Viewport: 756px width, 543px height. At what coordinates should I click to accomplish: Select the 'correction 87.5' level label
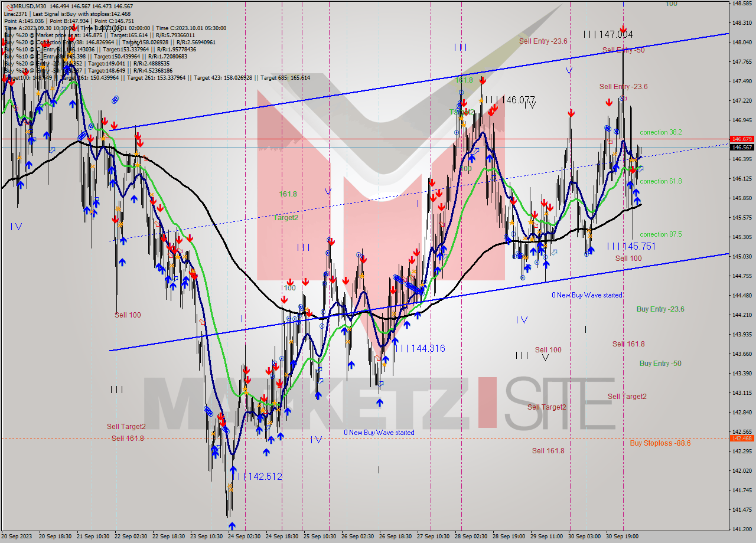660,234
